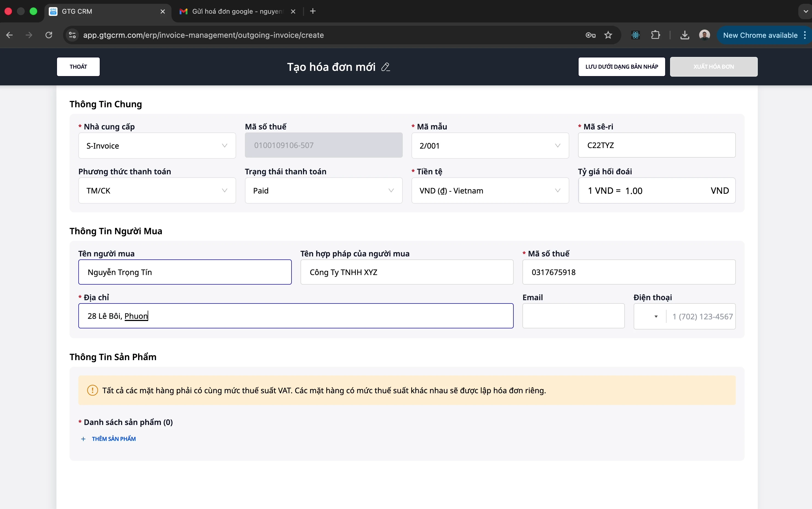Click the pencil edit icon beside the title
This screenshot has height=509, width=812.
[x=385, y=67]
